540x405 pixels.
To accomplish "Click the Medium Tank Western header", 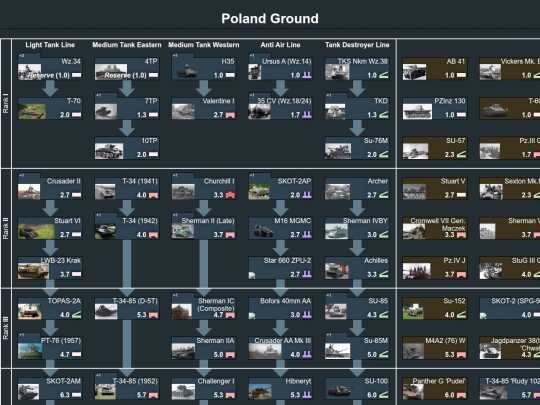I will click(204, 45).
